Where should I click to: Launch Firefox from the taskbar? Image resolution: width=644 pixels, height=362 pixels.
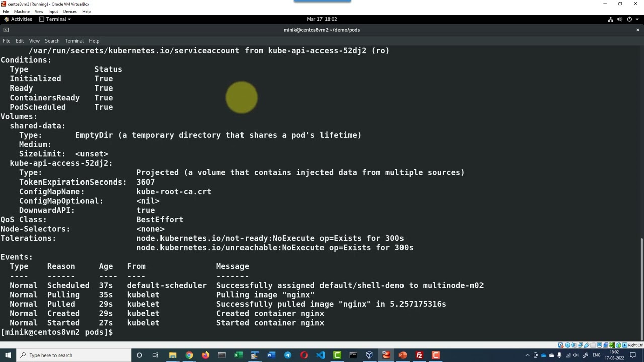[205, 355]
